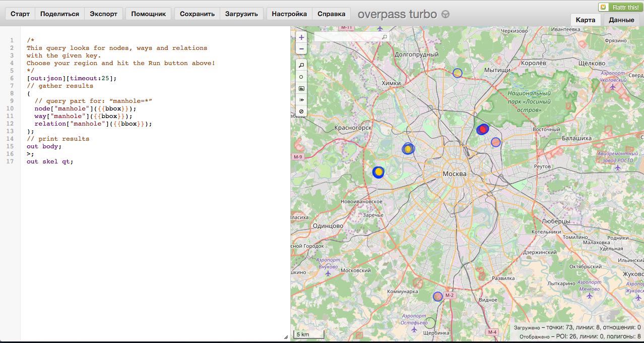Click the Загрузить button

point(241,14)
